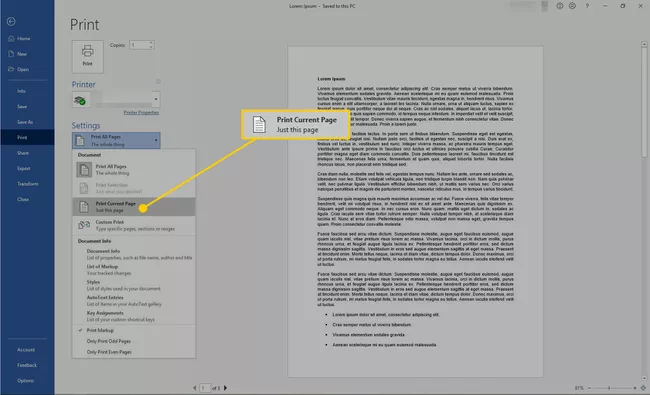Viewport: 650px width, 395px height.
Task: Zoom out with the minus button
Action: [x=589, y=388]
